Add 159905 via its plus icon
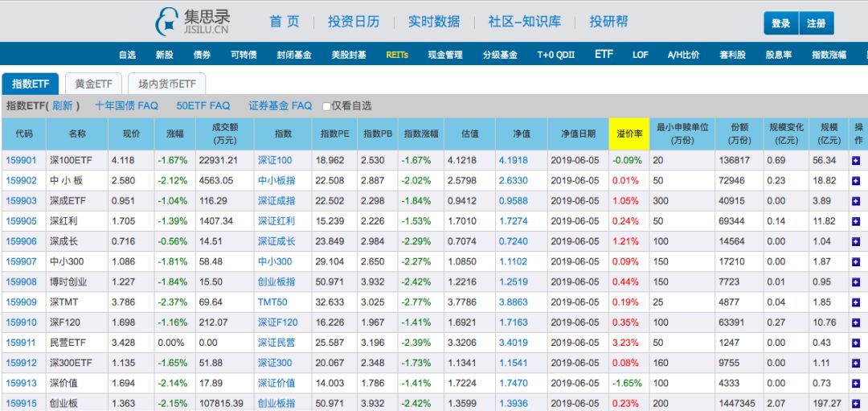The width and height of the screenshot is (868, 411). pyautogui.click(x=856, y=221)
